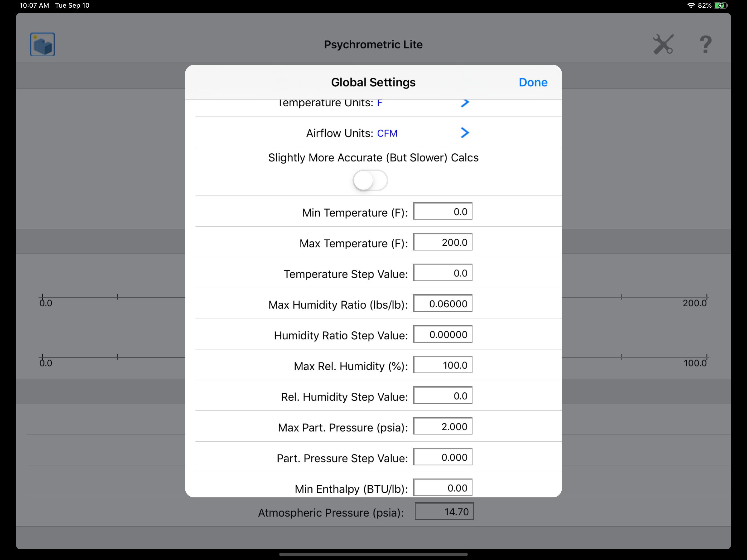
Task: Tap the blue cube app icon
Action: click(x=42, y=44)
